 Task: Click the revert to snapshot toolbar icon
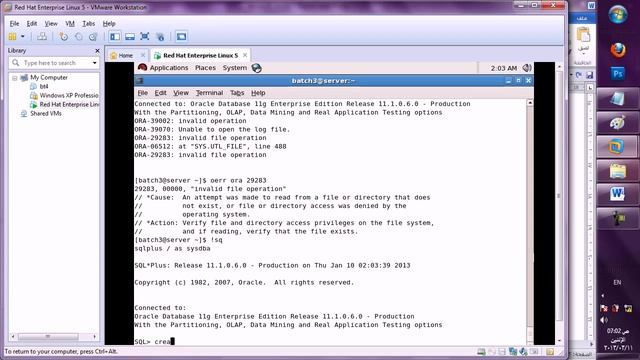pos(79,37)
